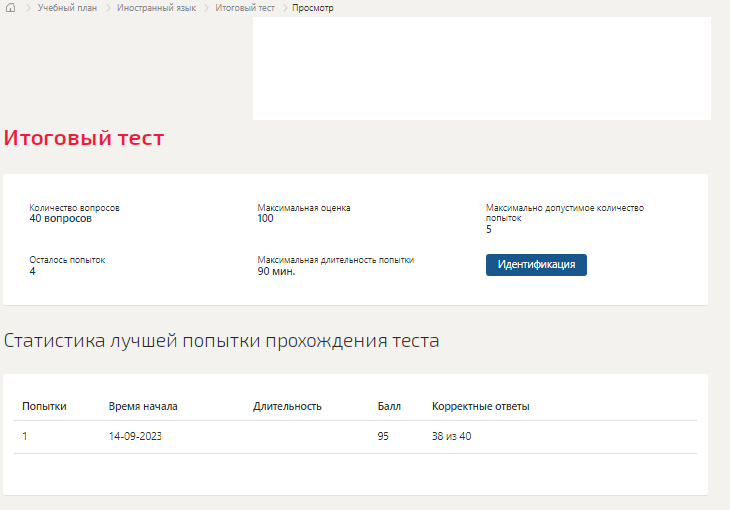
Task: Go to Учебный план breadcrumb
Action: tap(67, 8)
